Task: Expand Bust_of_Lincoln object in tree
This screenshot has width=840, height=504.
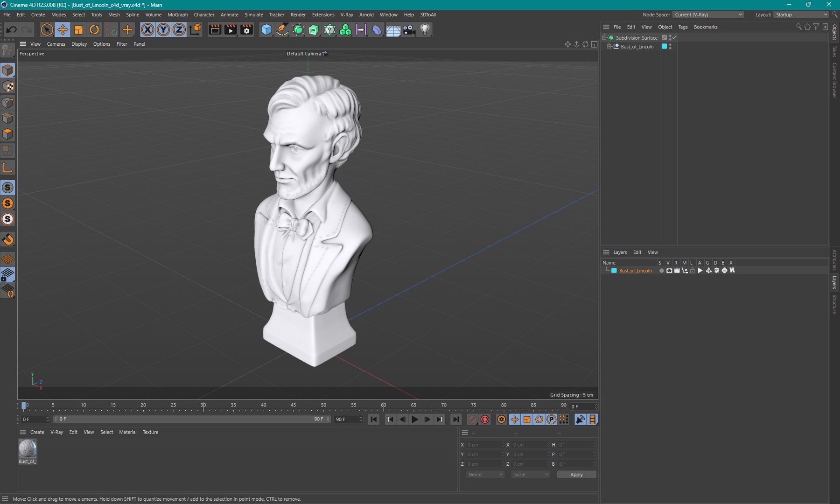Action: pos(609,47)
